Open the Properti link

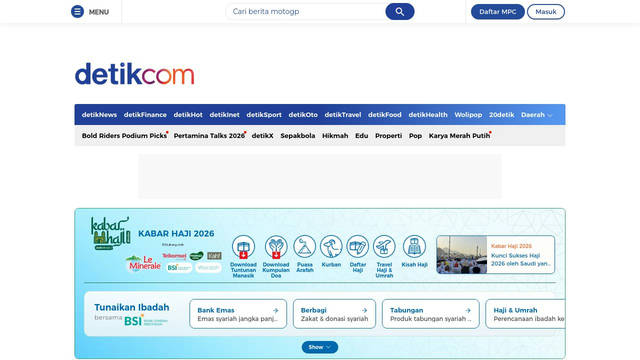tap(389, 136)
